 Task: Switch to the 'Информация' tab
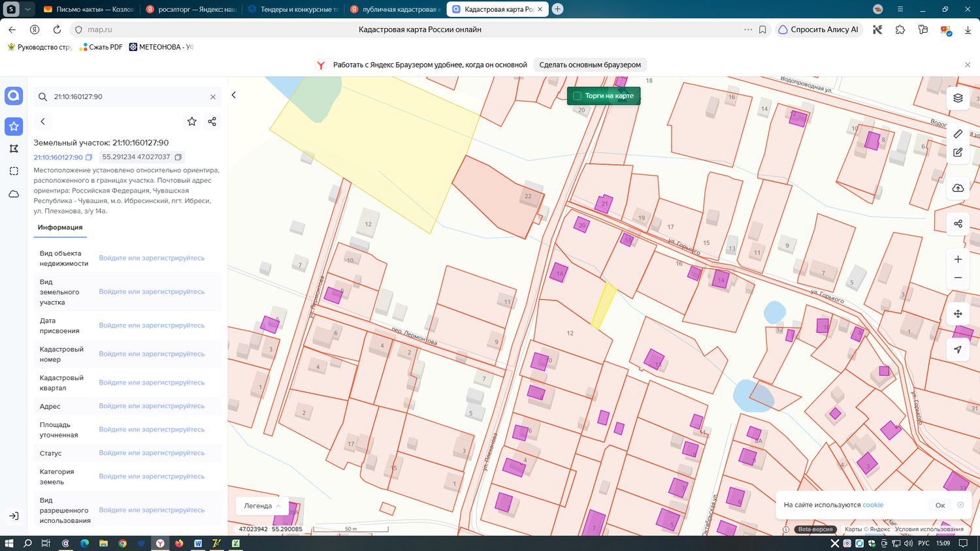(60, 228)
